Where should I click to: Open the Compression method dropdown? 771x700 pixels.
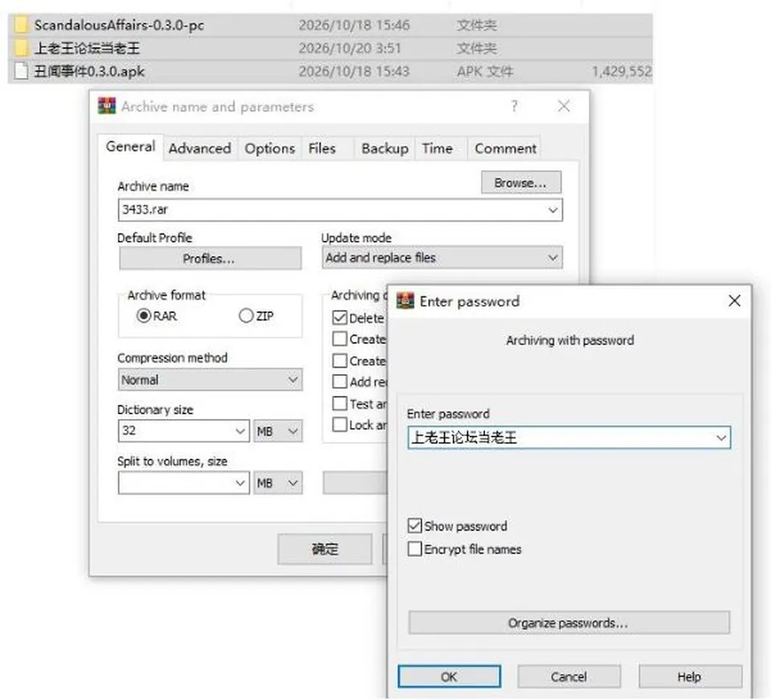[x=293, y=380]
